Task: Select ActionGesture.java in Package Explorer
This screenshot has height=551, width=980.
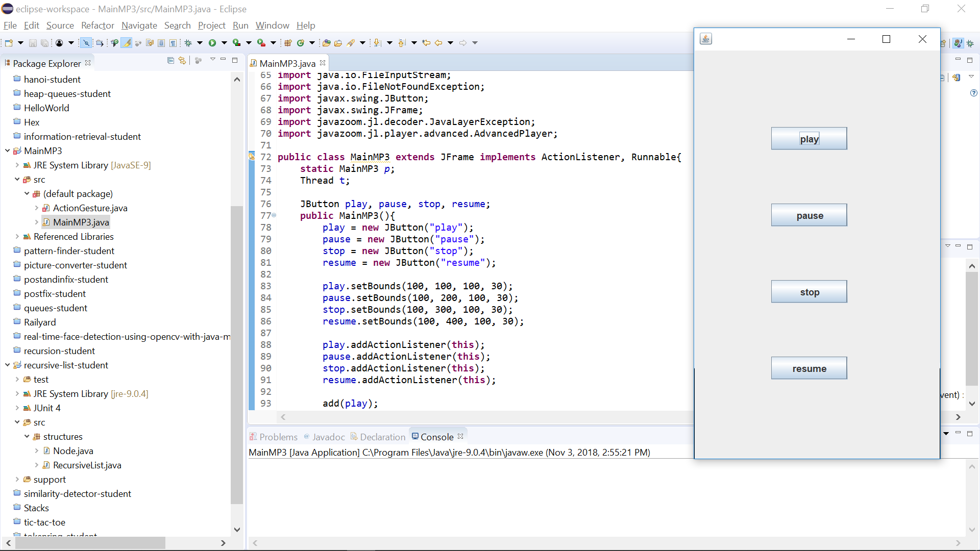Action: [x=90, y=208]
